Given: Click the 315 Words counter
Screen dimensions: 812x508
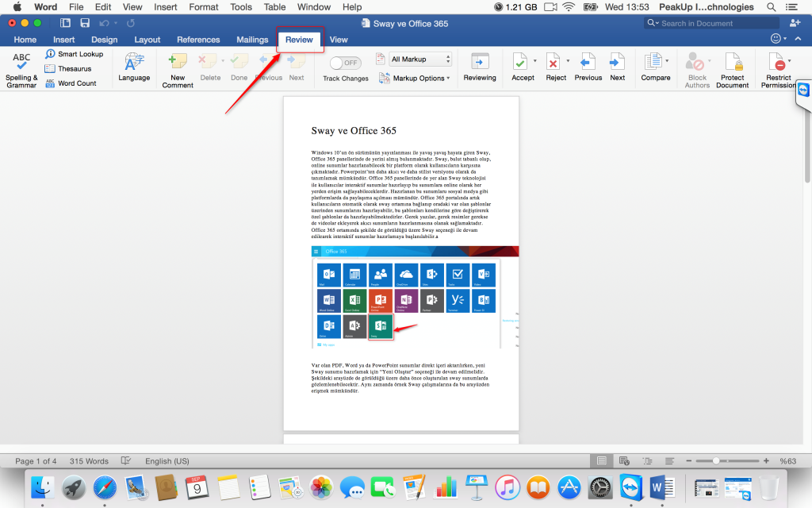Looking at the screenshot, I should click(x=89, y=461).
